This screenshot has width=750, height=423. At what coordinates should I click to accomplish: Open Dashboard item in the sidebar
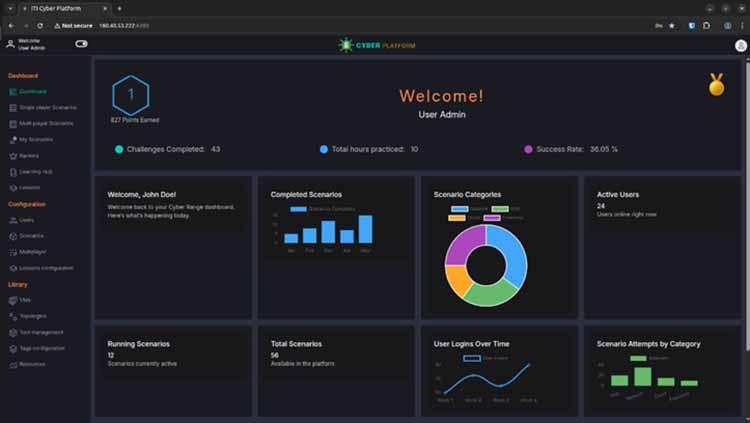28,91
